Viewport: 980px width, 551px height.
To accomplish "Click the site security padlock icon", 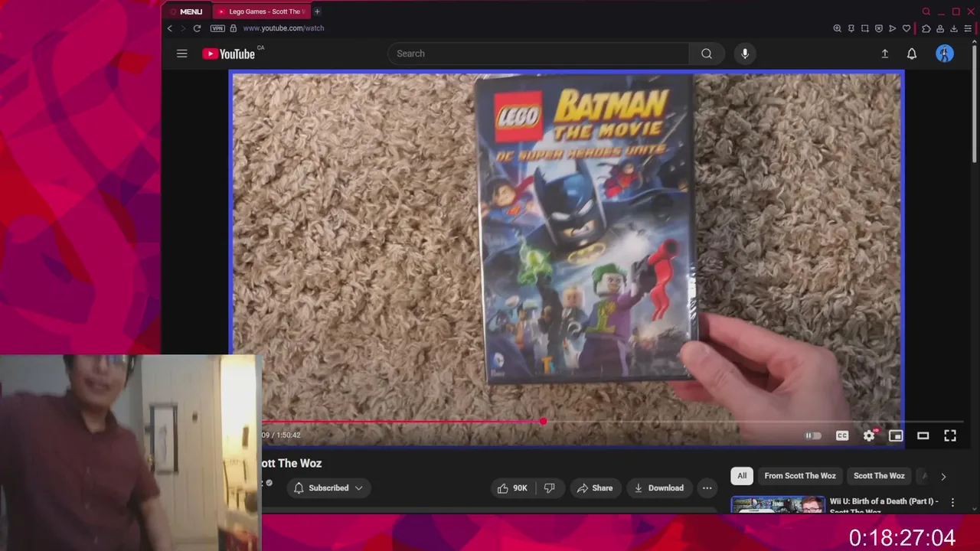I will coord(234,28).
